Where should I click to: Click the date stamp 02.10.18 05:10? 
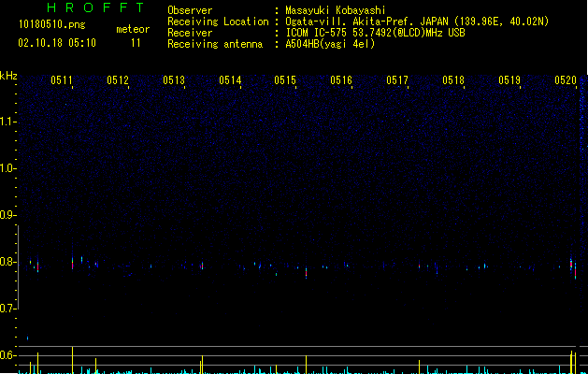point(57,43)
